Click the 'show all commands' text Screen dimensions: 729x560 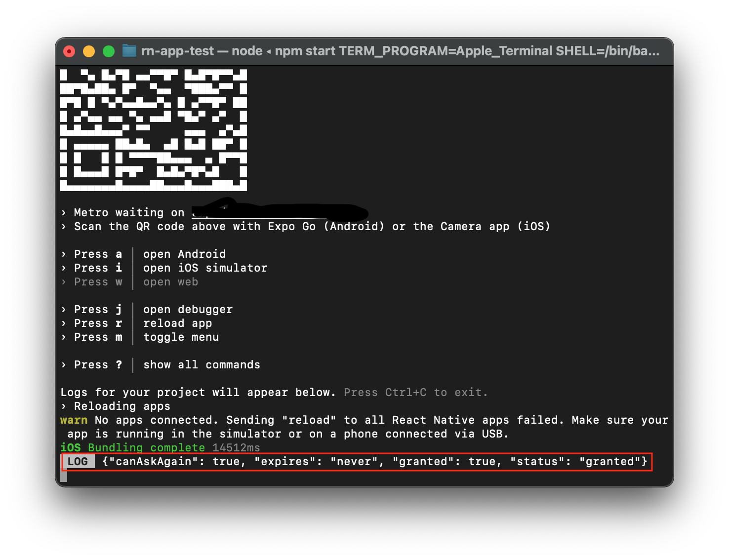(x=202, y=364)
